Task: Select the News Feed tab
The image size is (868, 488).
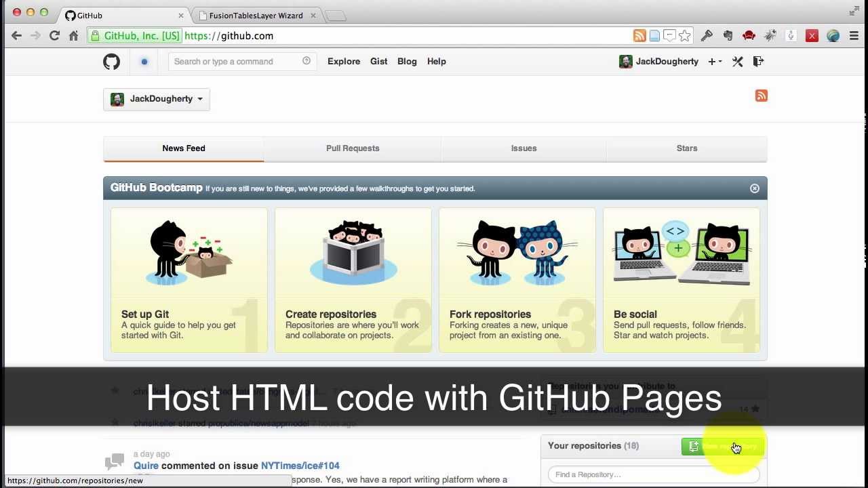Action: pyautogui.click(x=184, y=148)
